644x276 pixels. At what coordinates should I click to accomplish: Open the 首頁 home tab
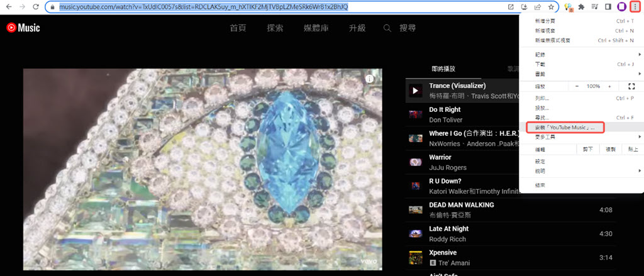[x=238, y=28]
